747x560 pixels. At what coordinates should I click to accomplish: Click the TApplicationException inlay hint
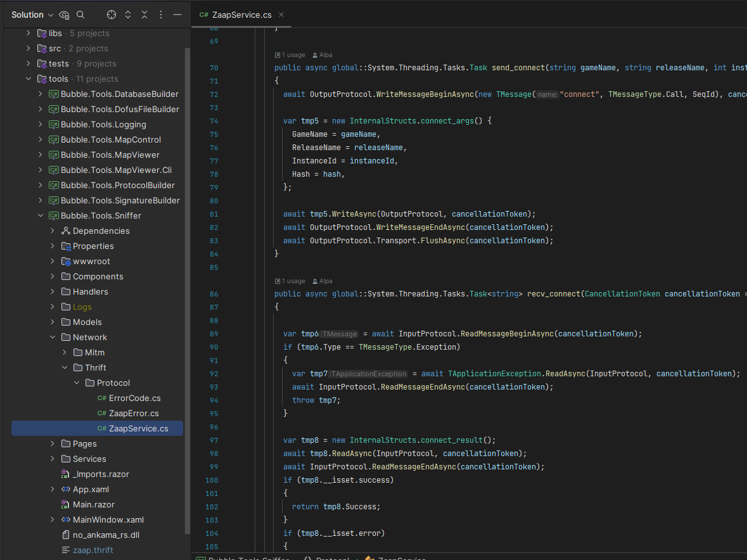(x=368, y=374)
